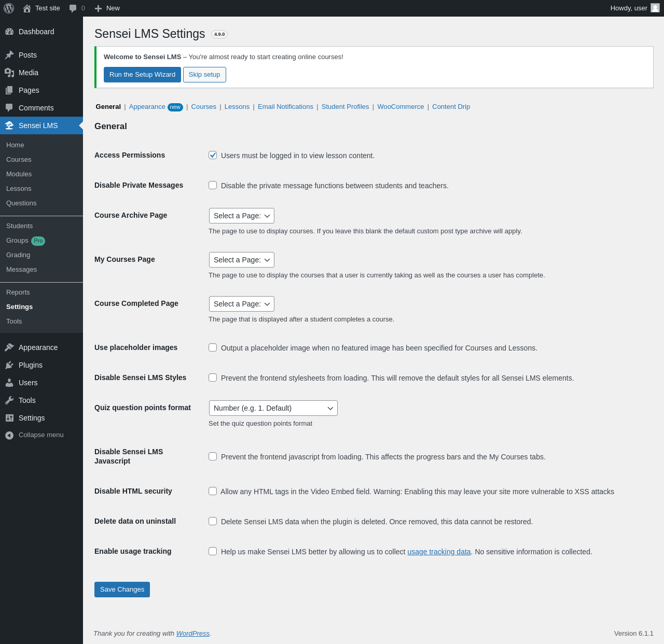Click the Save Changes button
The image size is (664, 644).
pos(122,590)
